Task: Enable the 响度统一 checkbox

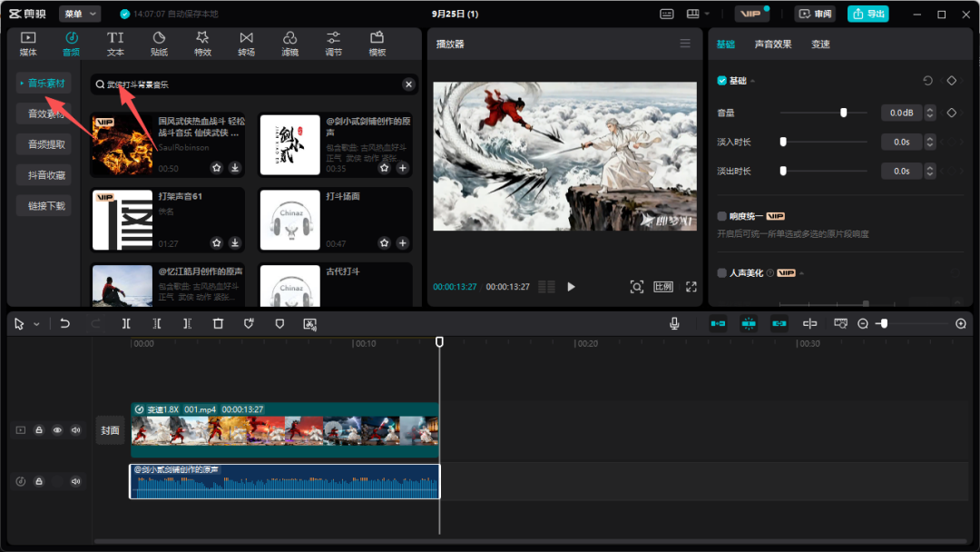Action: [x=722, y=217]
